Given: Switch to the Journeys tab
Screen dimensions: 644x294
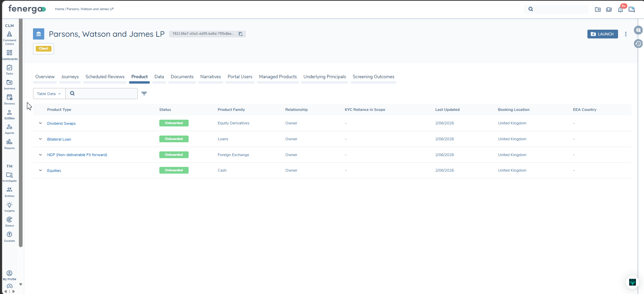Looking at the screenshot, I should [70, 77].
